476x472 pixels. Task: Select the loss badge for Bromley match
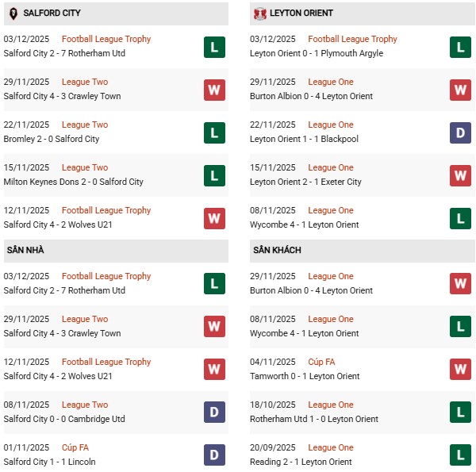coord(214,132)
